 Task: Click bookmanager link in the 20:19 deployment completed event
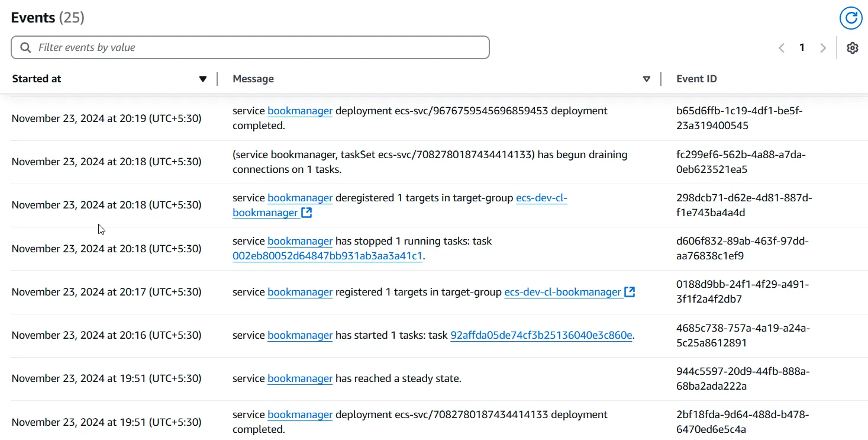click(x=300, y=111)
